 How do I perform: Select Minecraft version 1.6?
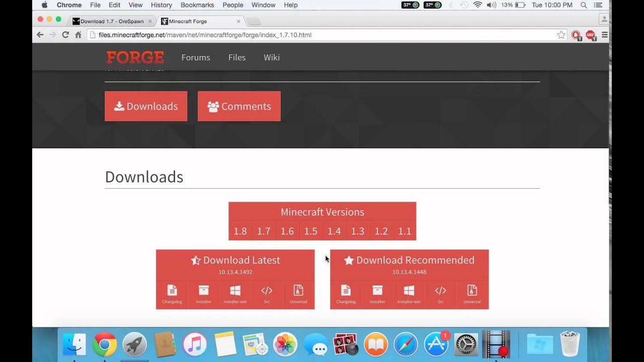tap(287, 231)
